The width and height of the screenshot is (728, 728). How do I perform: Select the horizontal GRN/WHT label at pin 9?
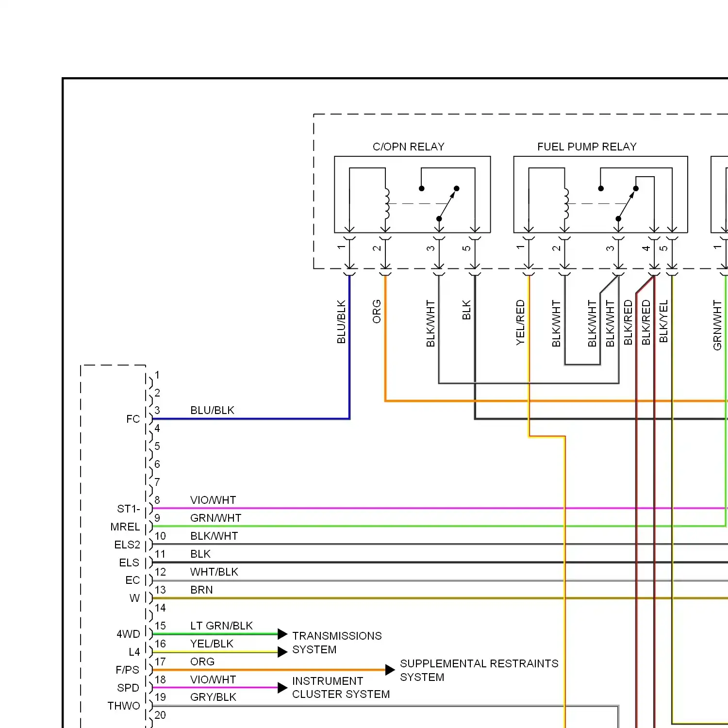click(215, 518)
